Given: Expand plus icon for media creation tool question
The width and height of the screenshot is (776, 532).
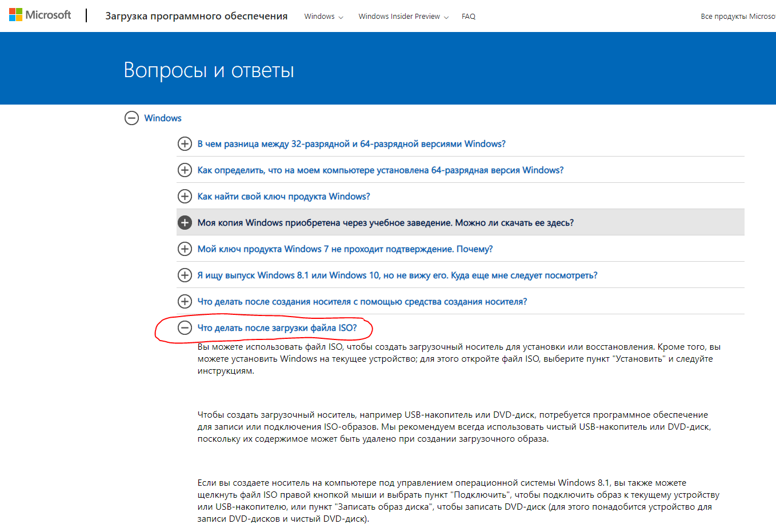Looking at the screenshot, I should [185, 302].
